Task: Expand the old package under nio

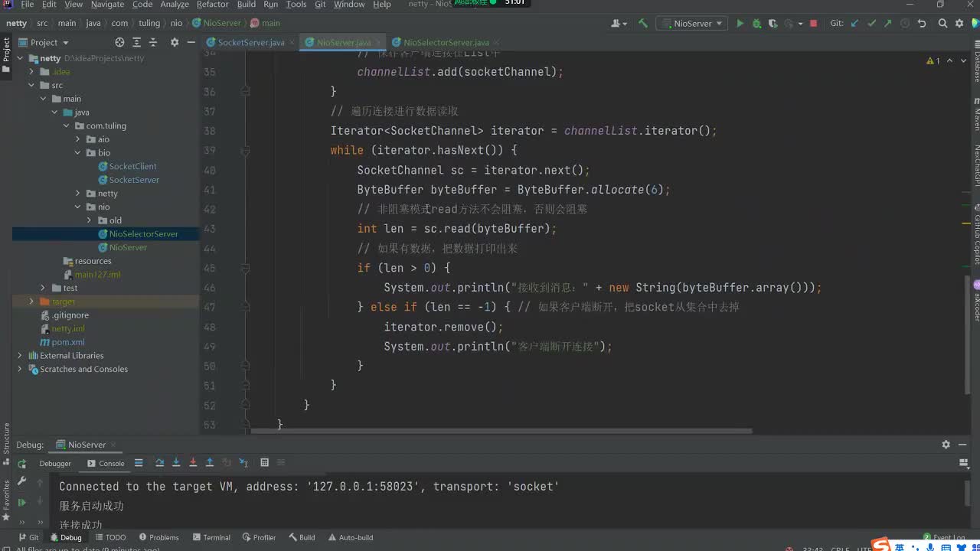Action: [x=90, y=220]
